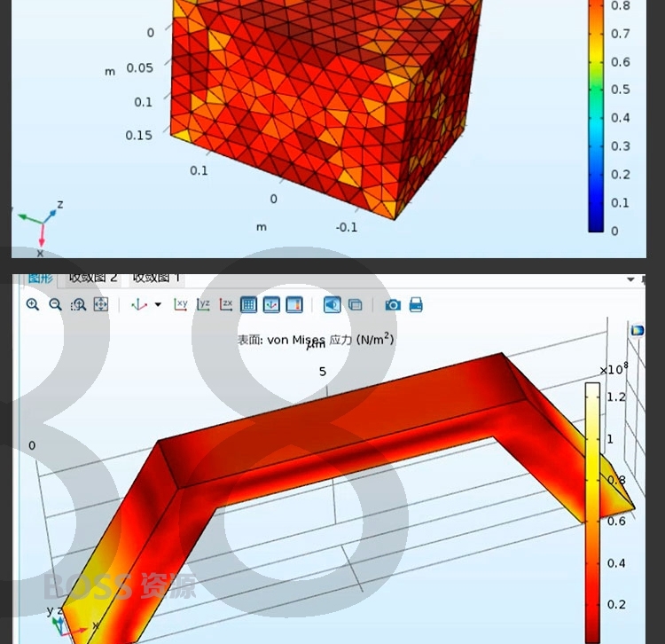Image resolution: width=665 pixels, height=644 pixels.
Task: Toggle the grid display button
Action: 248,304
